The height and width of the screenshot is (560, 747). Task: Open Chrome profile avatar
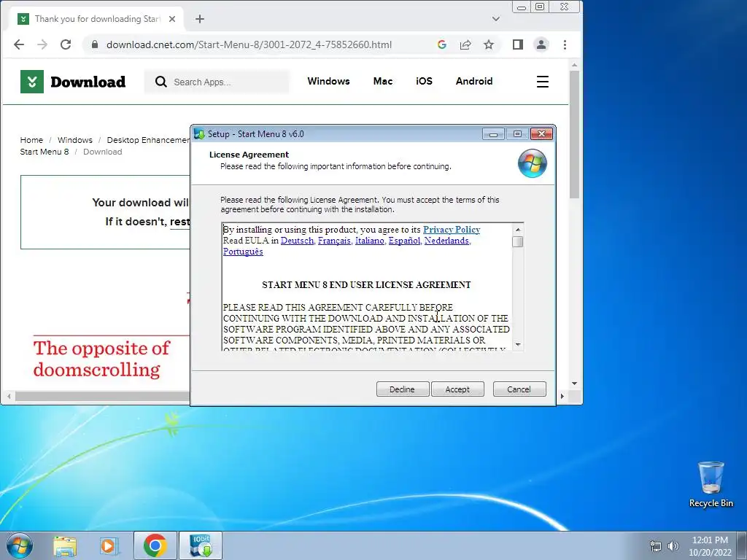pos(541,44)
